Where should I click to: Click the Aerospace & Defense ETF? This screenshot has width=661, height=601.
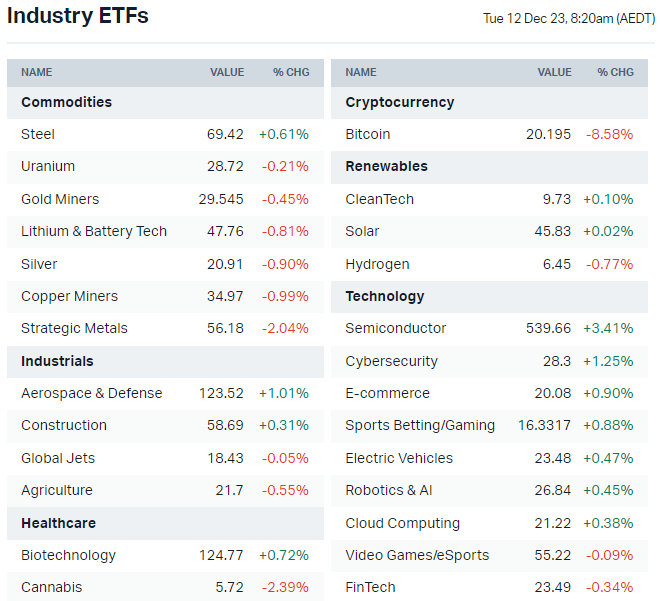[x=91, y=393]
